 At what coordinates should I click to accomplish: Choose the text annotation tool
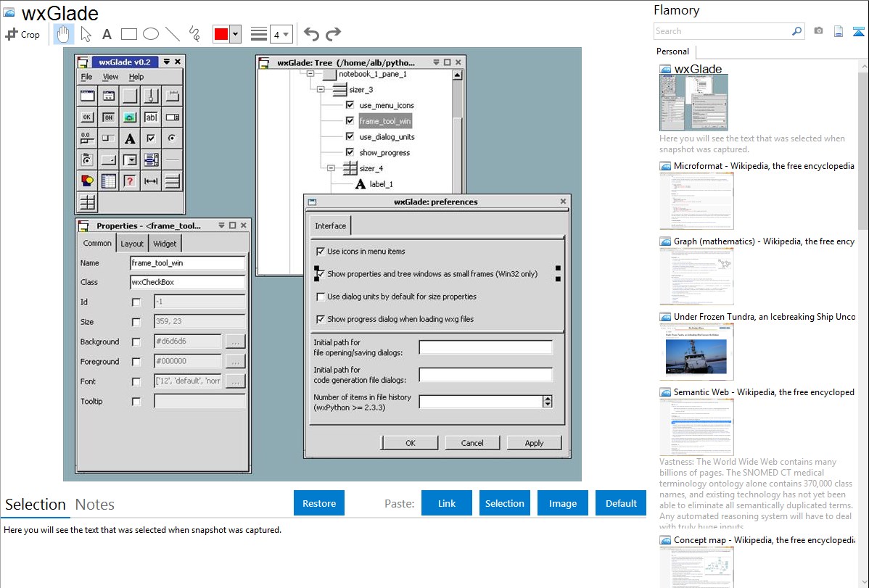click(x=107, y=34)
